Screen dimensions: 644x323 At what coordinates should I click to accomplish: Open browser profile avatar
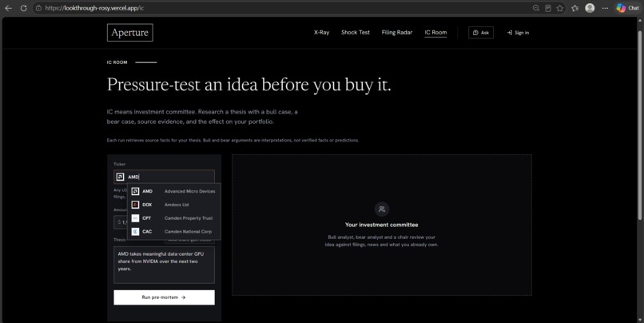[x=590, y=8]
